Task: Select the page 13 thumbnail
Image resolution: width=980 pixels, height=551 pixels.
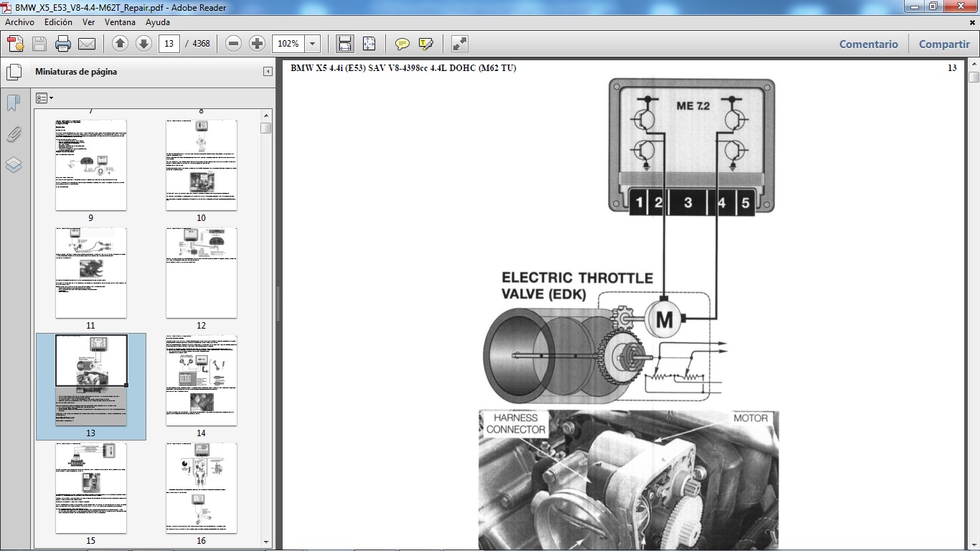Action: 91,381
